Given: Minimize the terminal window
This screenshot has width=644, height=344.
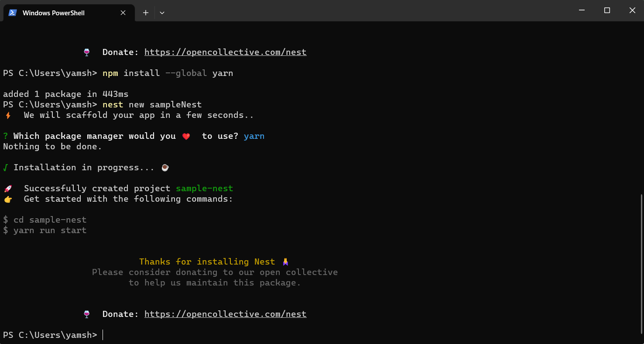Looking at the screenshot, I should click(582, 10).
